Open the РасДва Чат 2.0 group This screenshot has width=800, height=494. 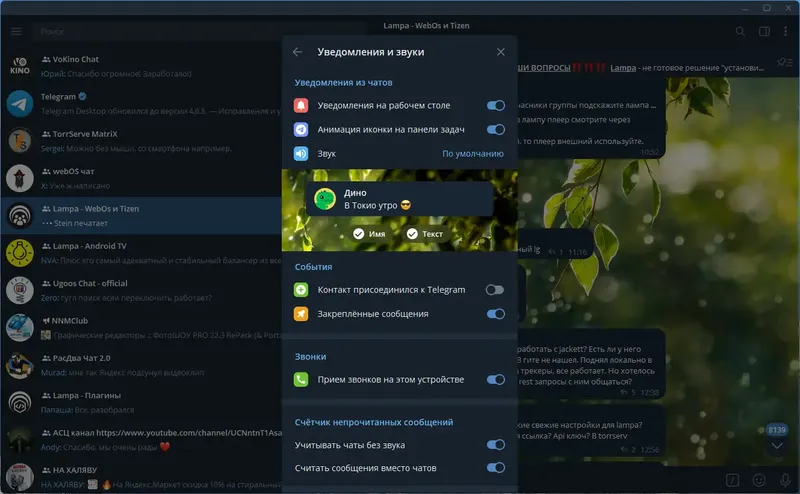click(141, 365)
